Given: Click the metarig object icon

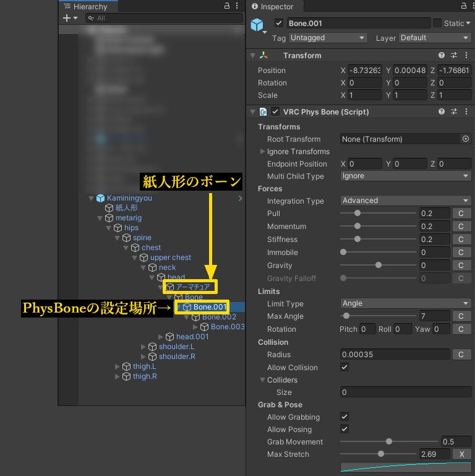Looking at the screenshot, I should click(x=109, y=218).
